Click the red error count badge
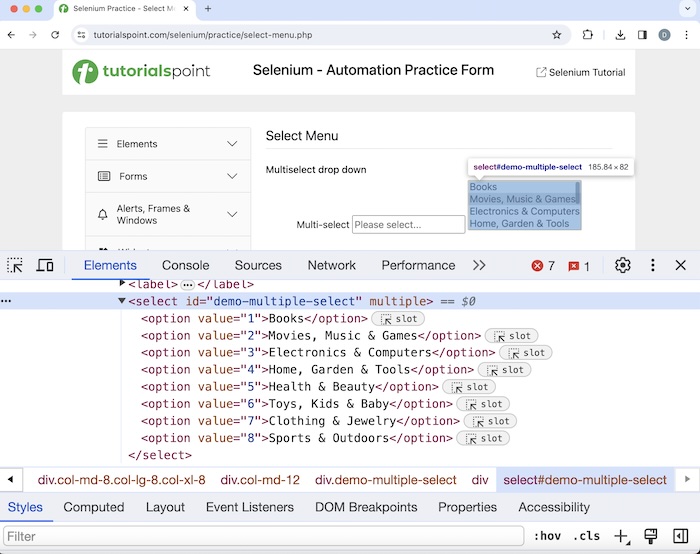Screen dimensions: 700x554 click(543, 266)
